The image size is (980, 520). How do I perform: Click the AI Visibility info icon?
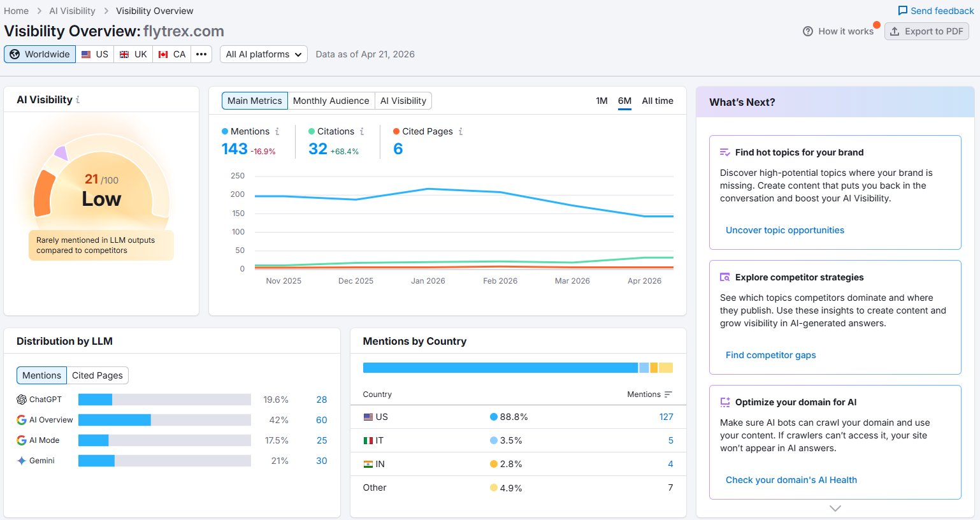point(78,100)
